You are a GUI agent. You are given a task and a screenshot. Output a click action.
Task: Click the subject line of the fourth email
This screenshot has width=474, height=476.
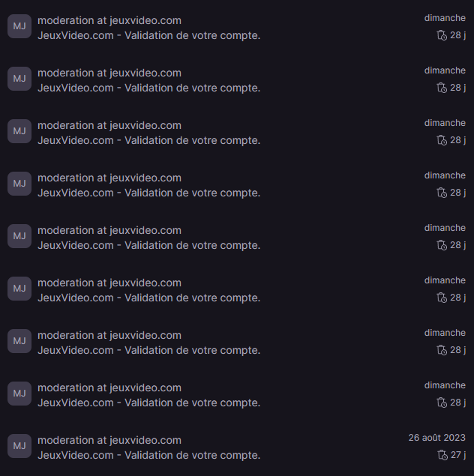click(x=149, y=193)
